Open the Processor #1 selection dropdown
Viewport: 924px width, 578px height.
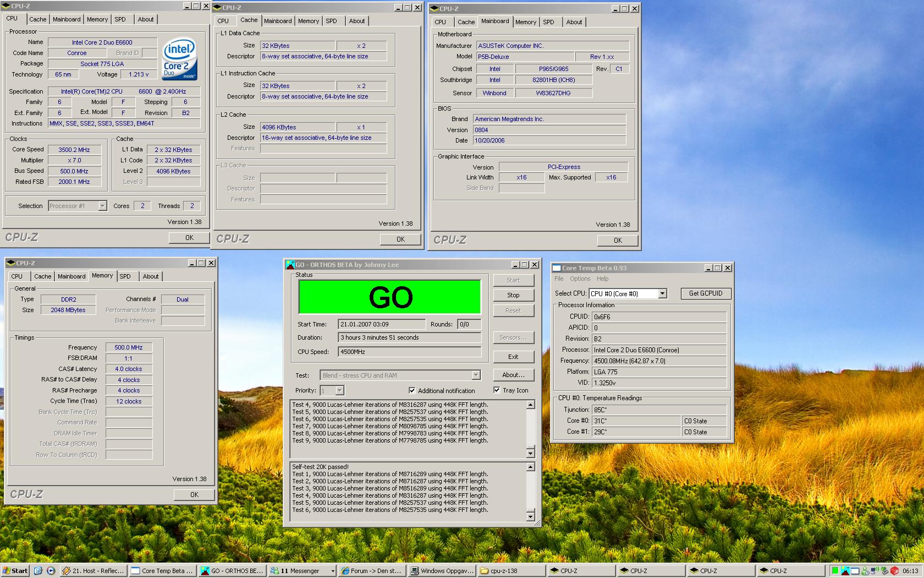[x=102, y=206]
